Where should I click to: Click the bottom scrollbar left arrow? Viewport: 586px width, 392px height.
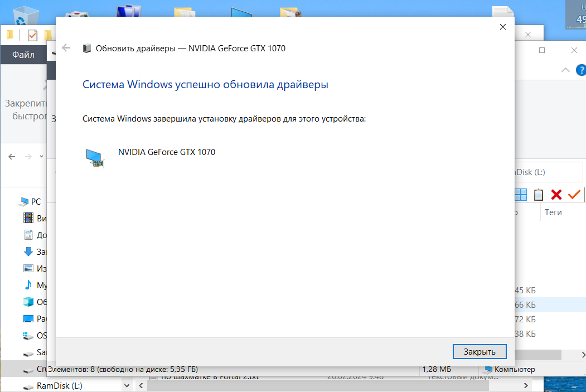click(141, 385)
